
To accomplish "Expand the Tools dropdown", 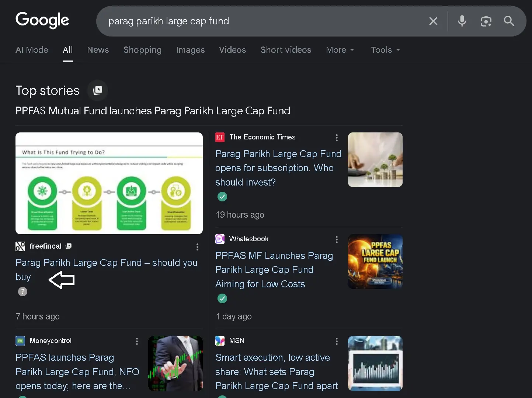I will 385,50.
